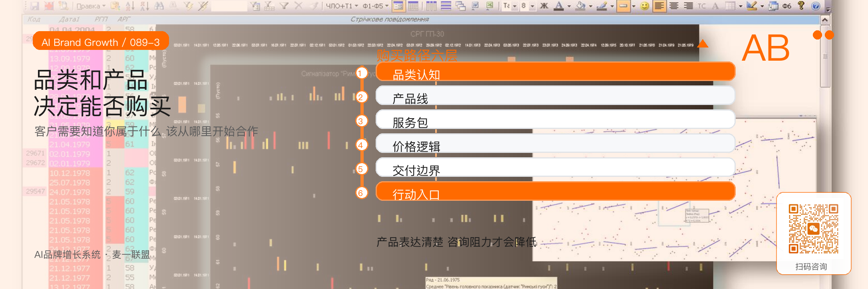Screen dimensions: 868x289
Task: Toggle the highlighted form view button
Action: [398, 6]
